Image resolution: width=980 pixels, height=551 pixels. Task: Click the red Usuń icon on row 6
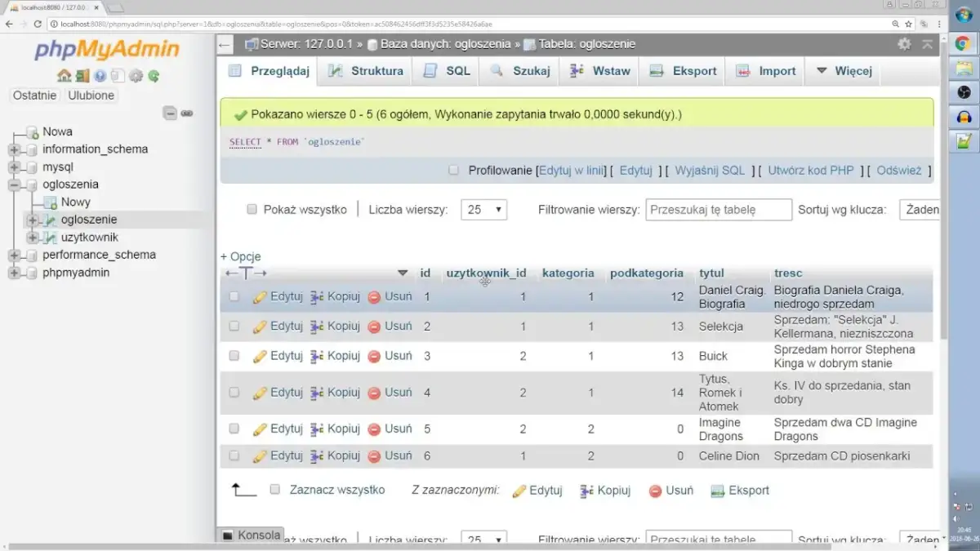(x=374, y=455)
